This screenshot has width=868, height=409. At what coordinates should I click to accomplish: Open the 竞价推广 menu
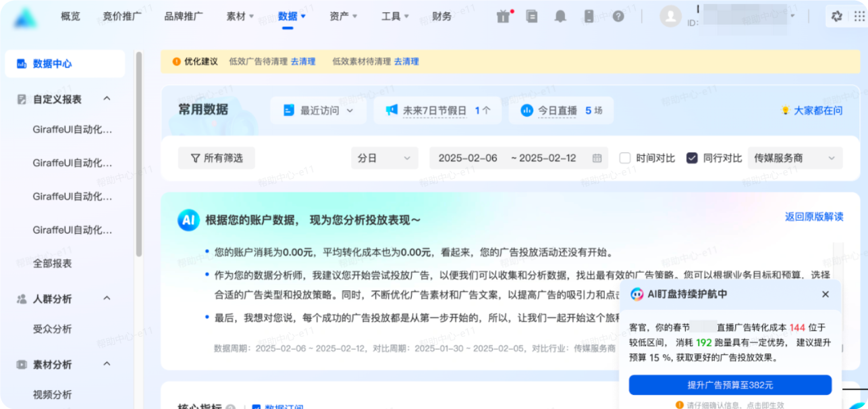pos(122,16)
